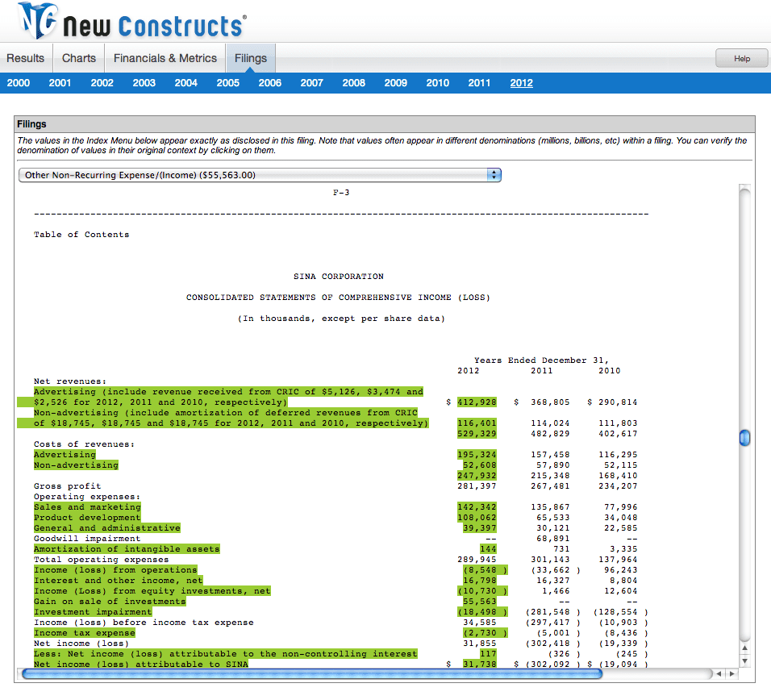Click Gross profit 281,397 value
This screenshot has width=771, height=700.
pyautogui.click(x=477, y=486)
